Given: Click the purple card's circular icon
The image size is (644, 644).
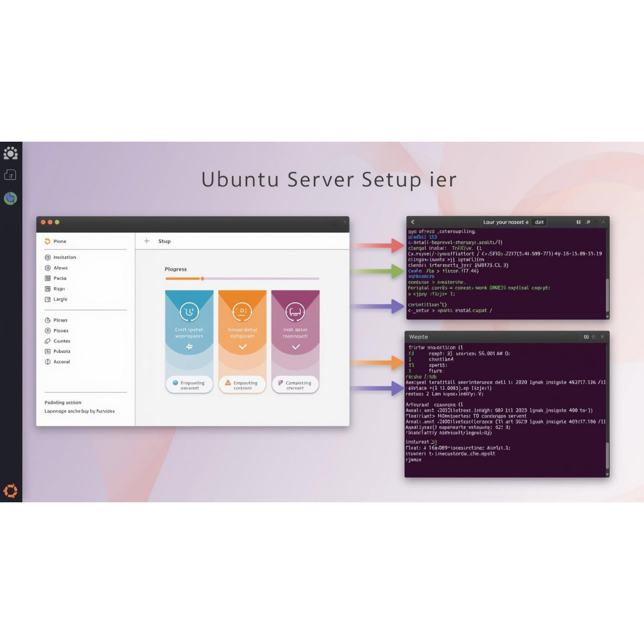Looking at the screenshot, I should 295,311.
